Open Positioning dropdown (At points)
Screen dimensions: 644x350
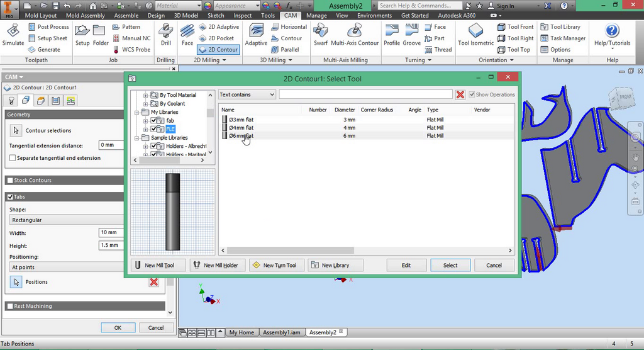(x=67, y=268)
